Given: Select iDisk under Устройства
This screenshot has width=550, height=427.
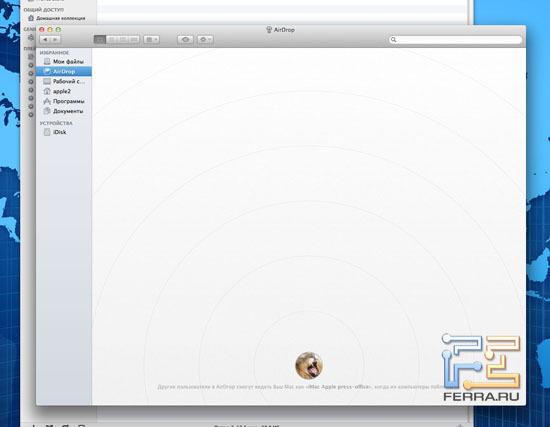Looking at the screenshot, I should pos(63,132).
